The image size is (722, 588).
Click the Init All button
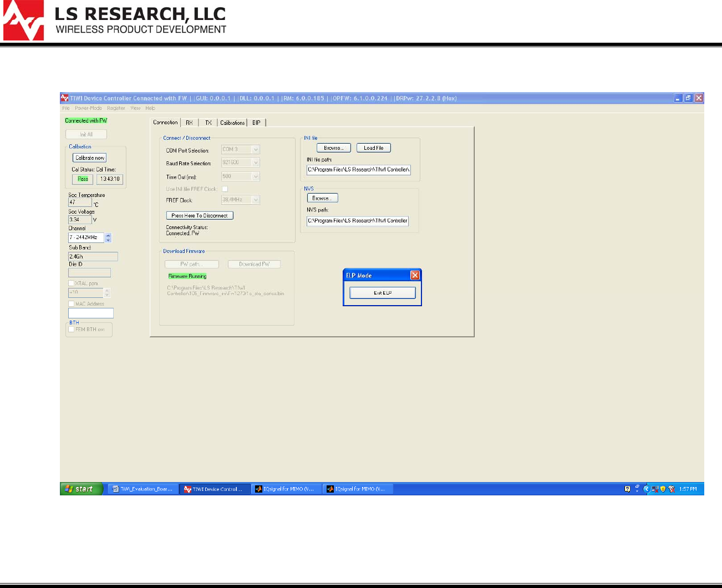(86, 134)
